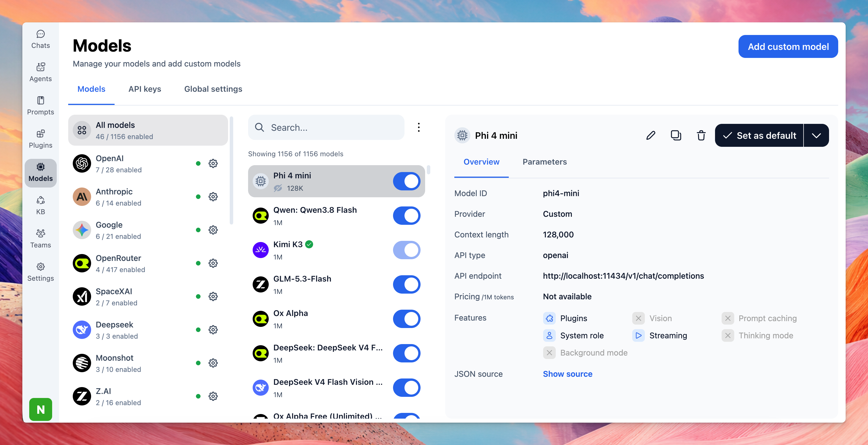
Task: Click the System role feature icon
Action: [549, 335]
